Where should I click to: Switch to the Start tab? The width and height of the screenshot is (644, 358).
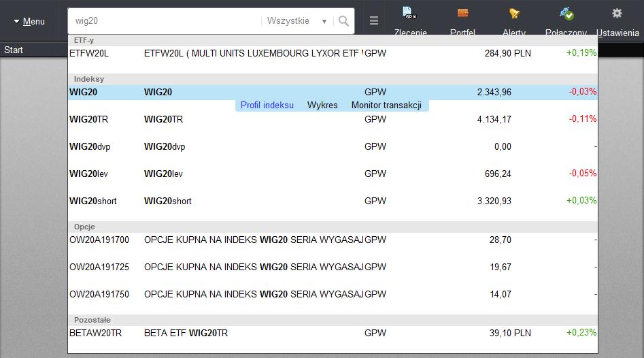pos(14,50)
